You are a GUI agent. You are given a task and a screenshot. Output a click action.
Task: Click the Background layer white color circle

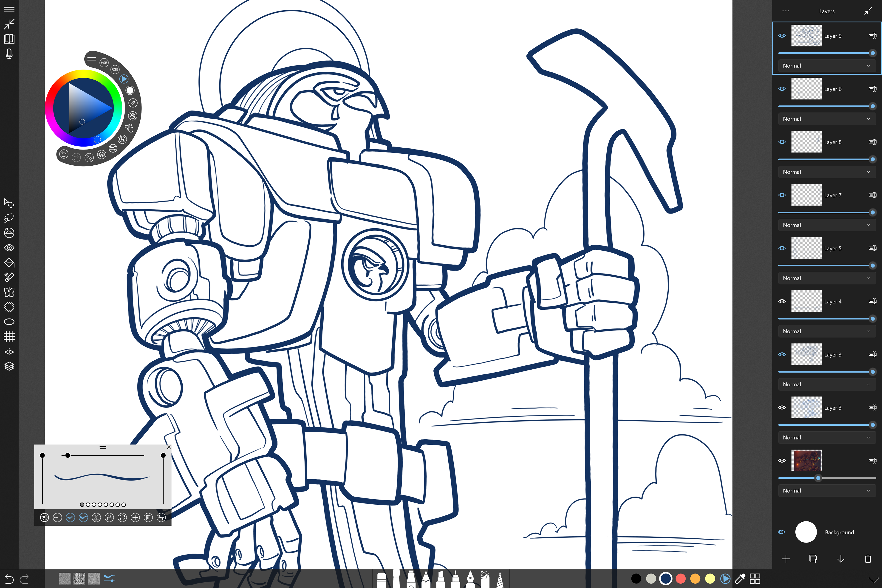(x=806, y=532)
